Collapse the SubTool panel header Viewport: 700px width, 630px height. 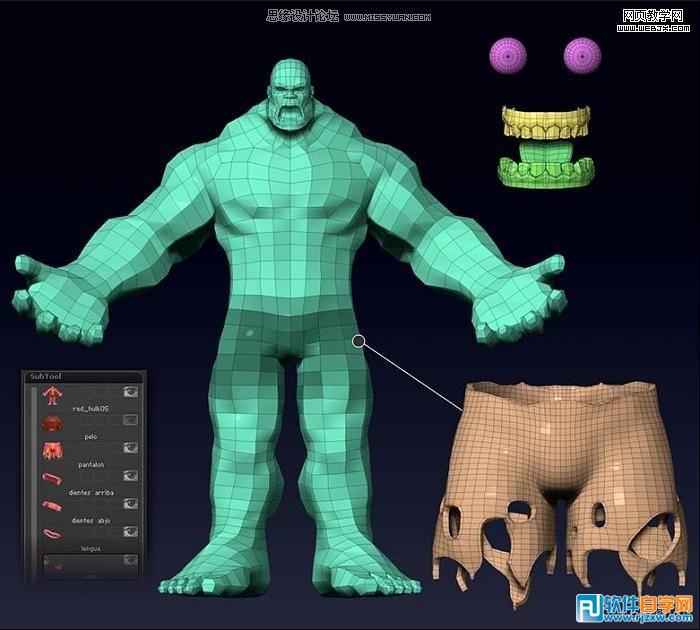tap(46, 376)
